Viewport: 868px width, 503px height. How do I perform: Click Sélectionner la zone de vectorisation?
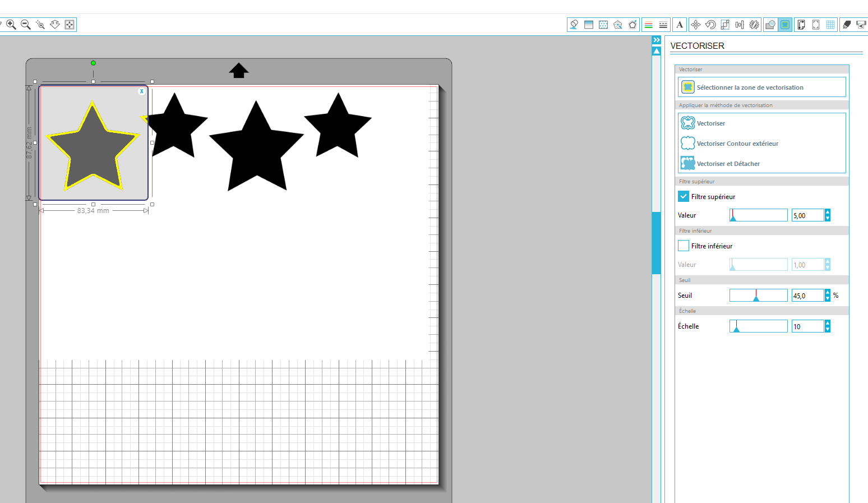point(750,87)
